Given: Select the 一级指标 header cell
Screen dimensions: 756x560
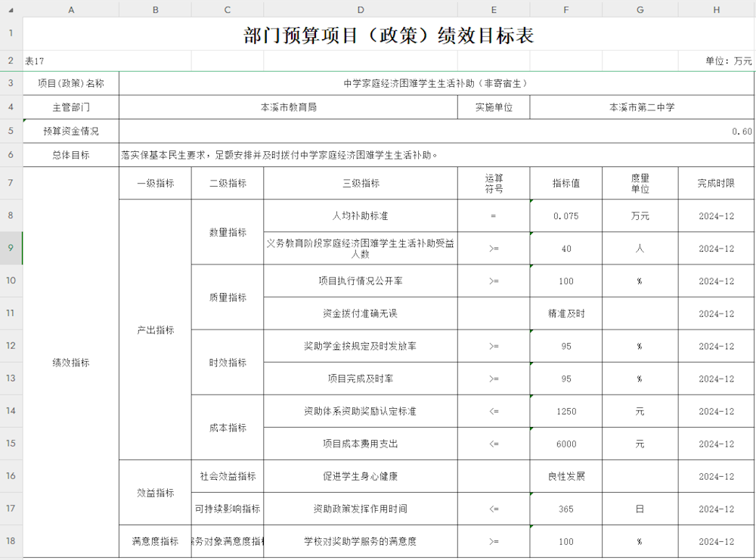Looking at the screenshot, I should [x=155, y=183].
